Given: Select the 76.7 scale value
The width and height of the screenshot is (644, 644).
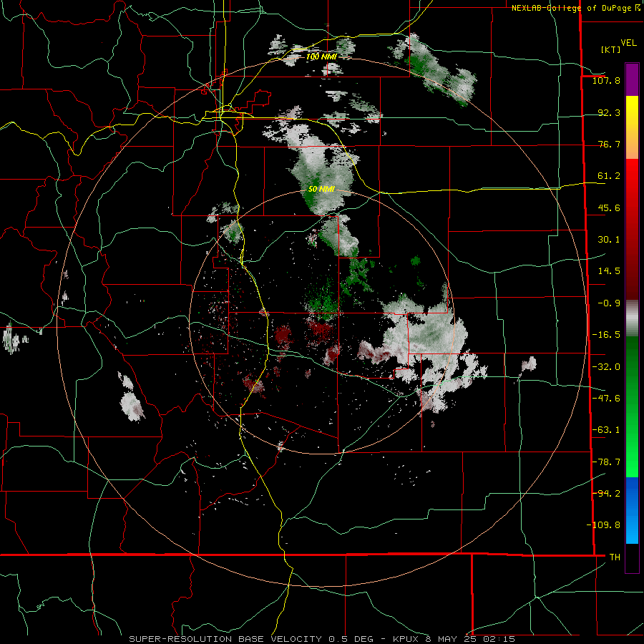Looking at the screenshot, I should [x=609, y=144].
